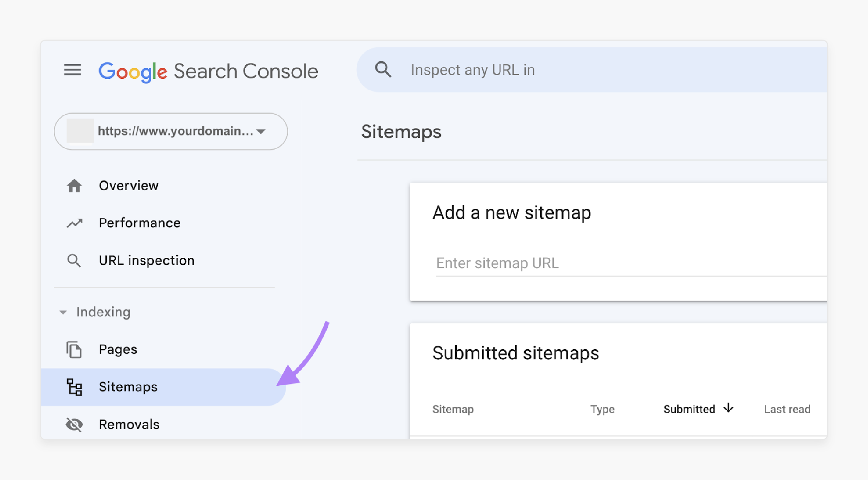Open the hamburger main menu

(72, 70)
